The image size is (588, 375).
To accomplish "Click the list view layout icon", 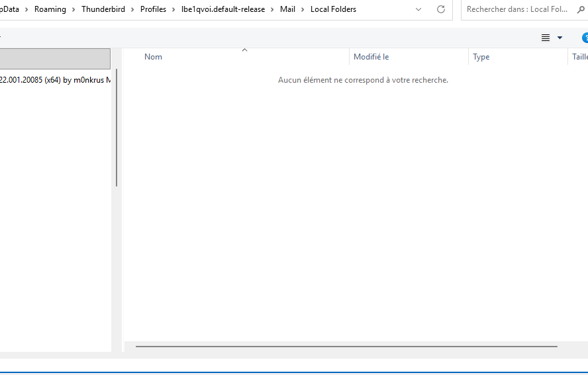I will [546, 38].
